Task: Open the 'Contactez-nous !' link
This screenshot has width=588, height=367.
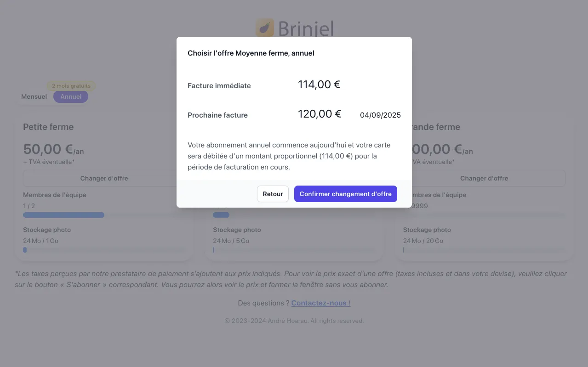Action: (x=320, y=303)
